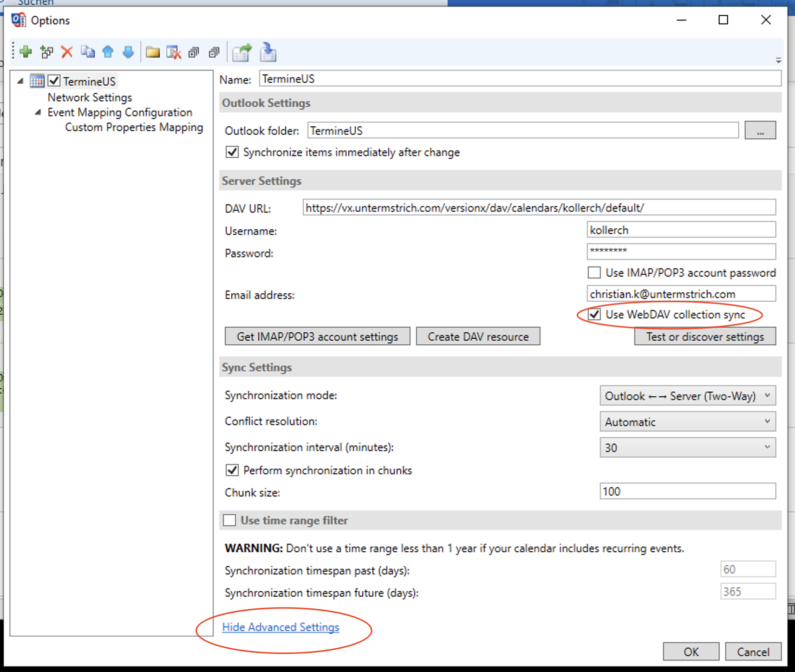Enable the Use time range filter checkbox
Screen dimensions: 795x672
tap(229, 520)
